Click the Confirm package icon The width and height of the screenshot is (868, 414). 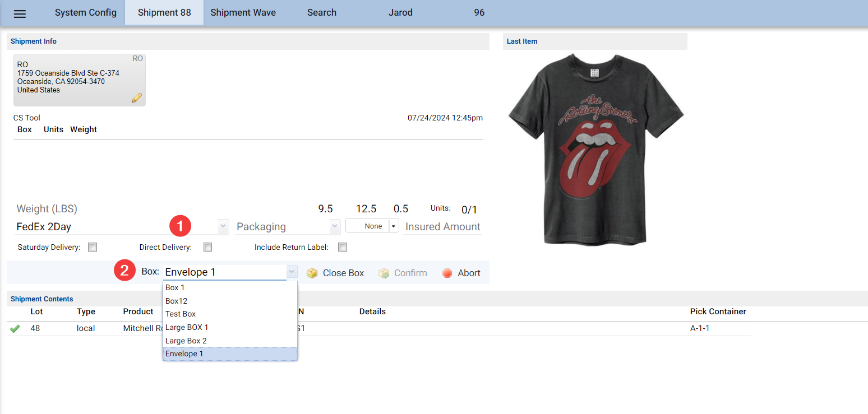click(x=384, y=273)
